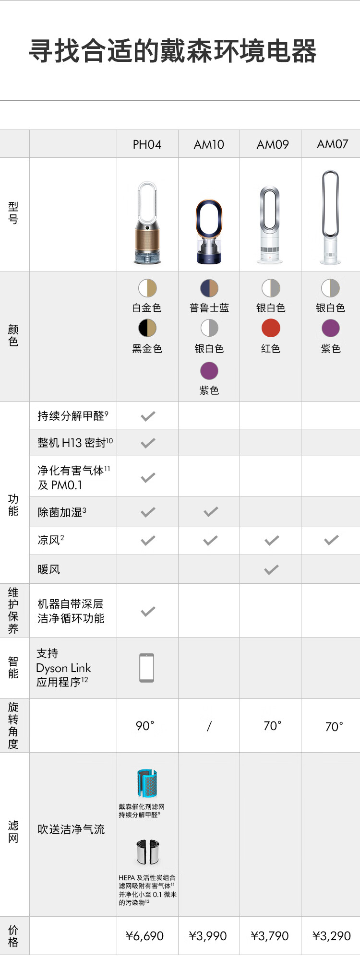Click AM10 sterilizing humidification checkmark
The height and width of the screenshot is (980, 360).
[210, 512]
